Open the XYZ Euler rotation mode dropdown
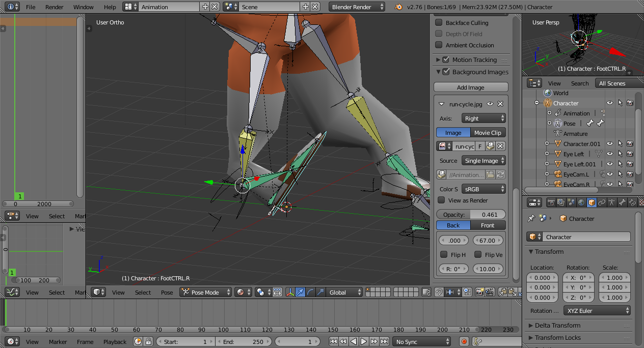644x348 pixels. click(x=598, y=310)
